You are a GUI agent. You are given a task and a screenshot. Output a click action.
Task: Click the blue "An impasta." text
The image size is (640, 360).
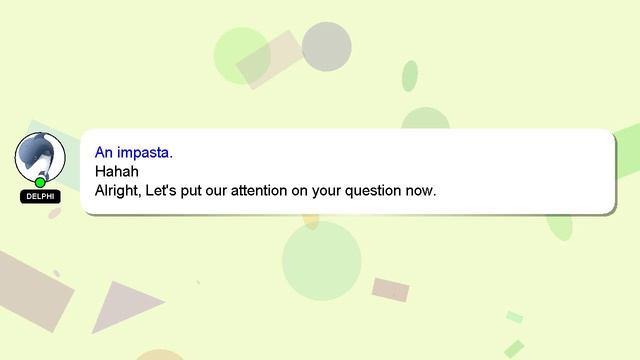[134, 152]
